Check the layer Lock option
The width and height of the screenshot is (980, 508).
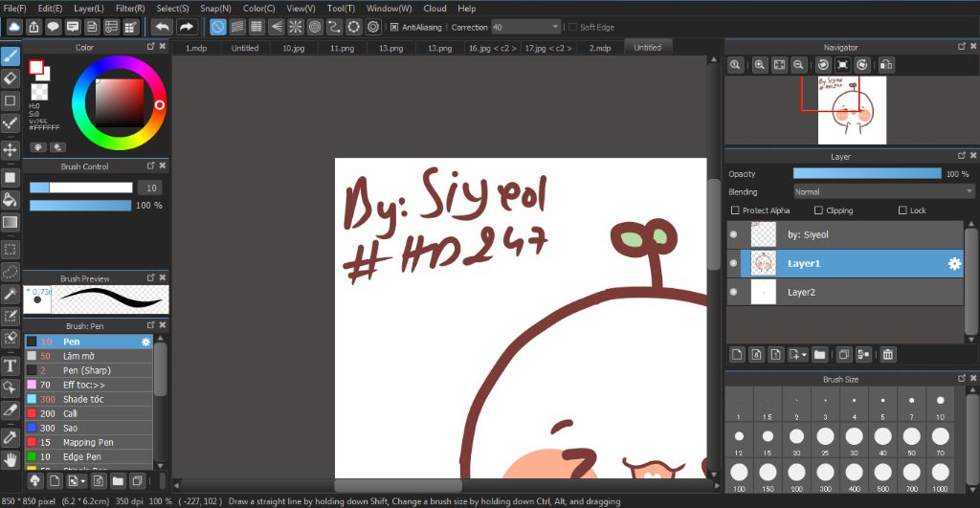[x=902, y=210]
